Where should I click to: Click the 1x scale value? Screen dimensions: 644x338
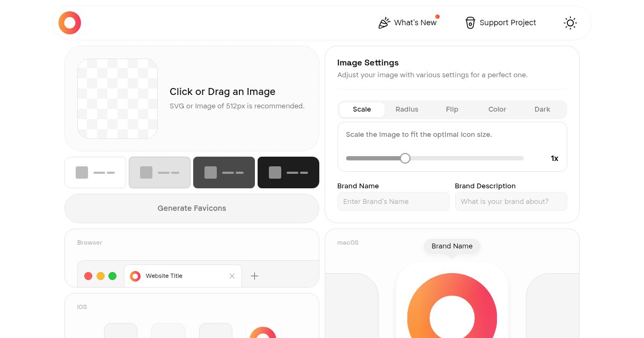[554, 158]
